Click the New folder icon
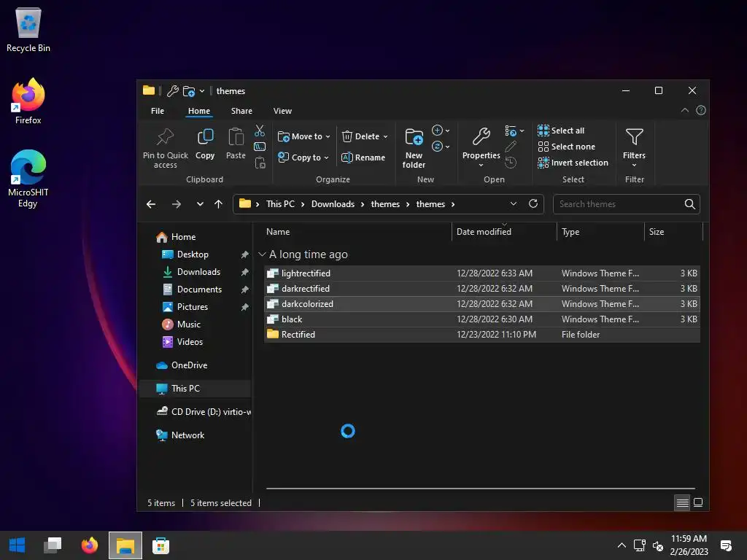The width and height of the screenshot is (747, 560). pyautogui.click(x=414, y=137)
